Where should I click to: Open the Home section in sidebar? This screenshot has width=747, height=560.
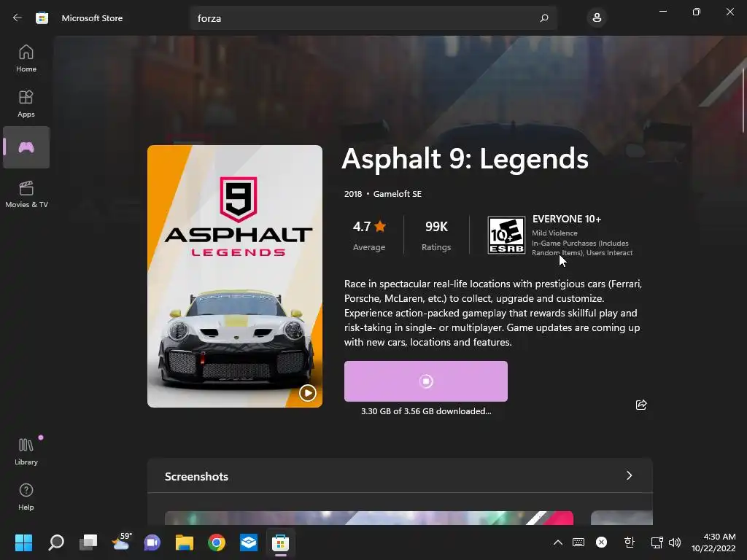tap(26, 58)
